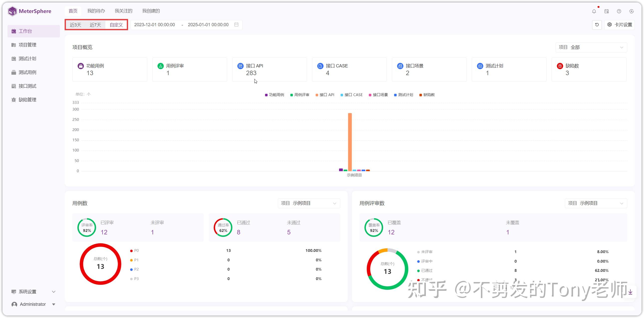Open the help question mark icon
Image resolution: width=644 pixels, height=318 pixels.
[619, 11]
